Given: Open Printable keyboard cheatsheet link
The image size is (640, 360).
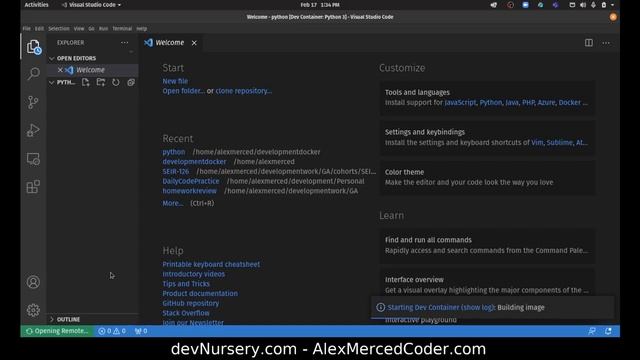Looking at the screenshot, I should pos(211,264).
